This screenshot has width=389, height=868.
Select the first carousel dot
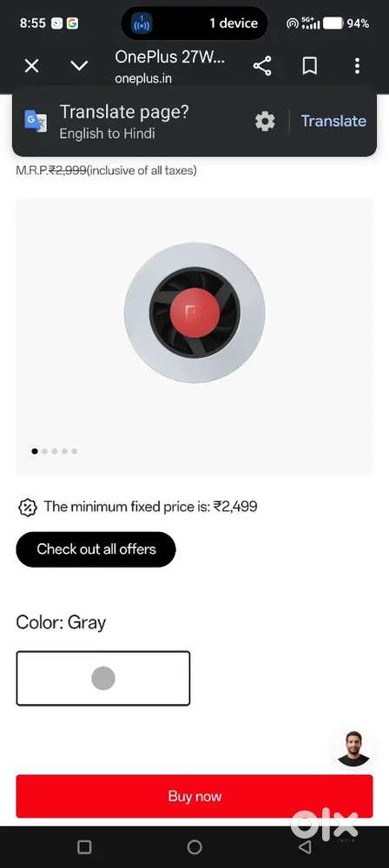(35, 451)
